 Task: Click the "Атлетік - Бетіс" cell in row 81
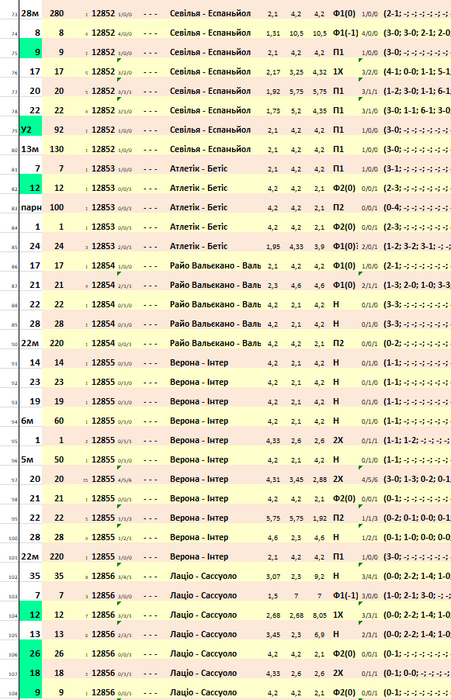pyautogui.click(x=198, y=169)
